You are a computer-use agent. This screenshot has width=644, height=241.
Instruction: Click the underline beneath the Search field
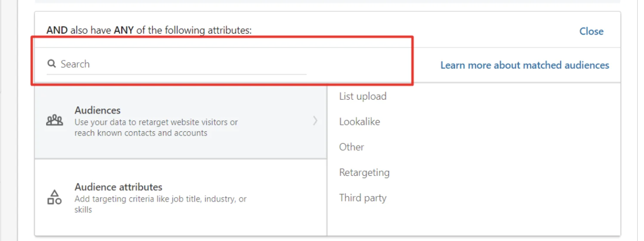pyautogui.click(x=176, y=74)
